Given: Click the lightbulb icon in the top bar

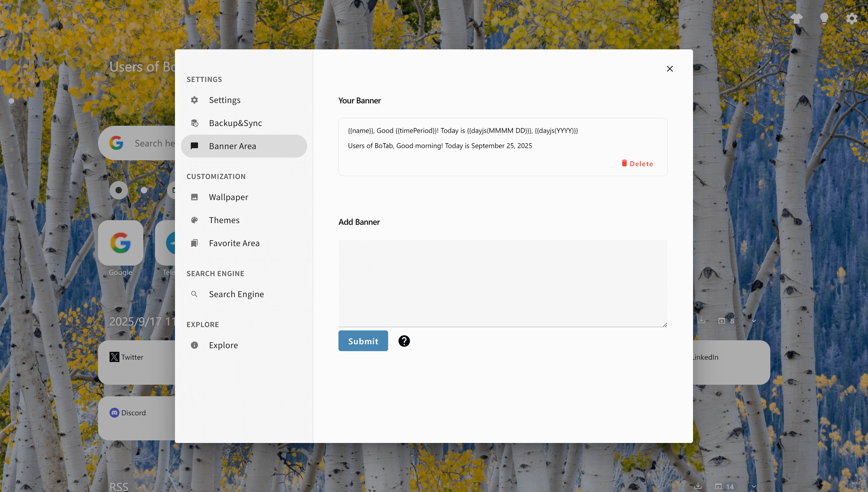Looking at the screenshot, I should 824,18.
